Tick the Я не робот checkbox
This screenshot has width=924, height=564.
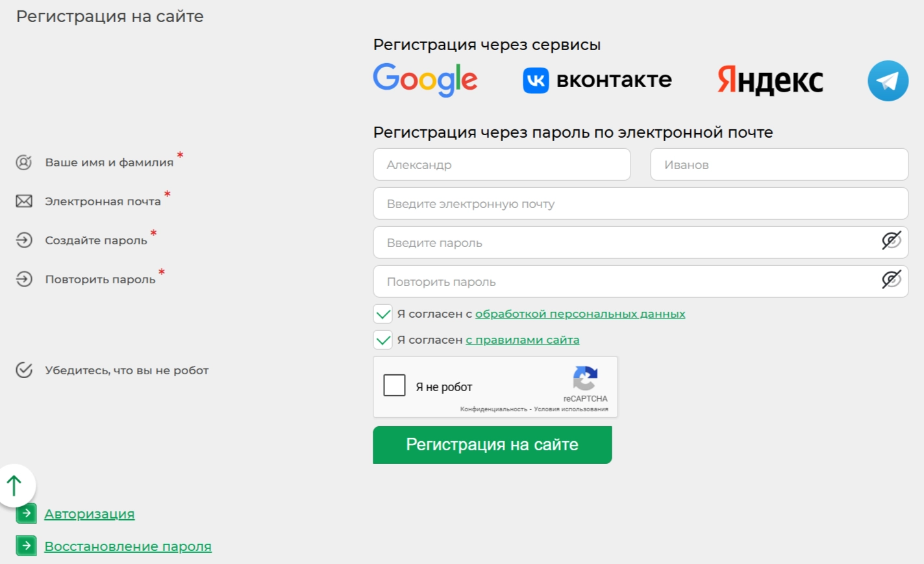(x=394, y=385)
